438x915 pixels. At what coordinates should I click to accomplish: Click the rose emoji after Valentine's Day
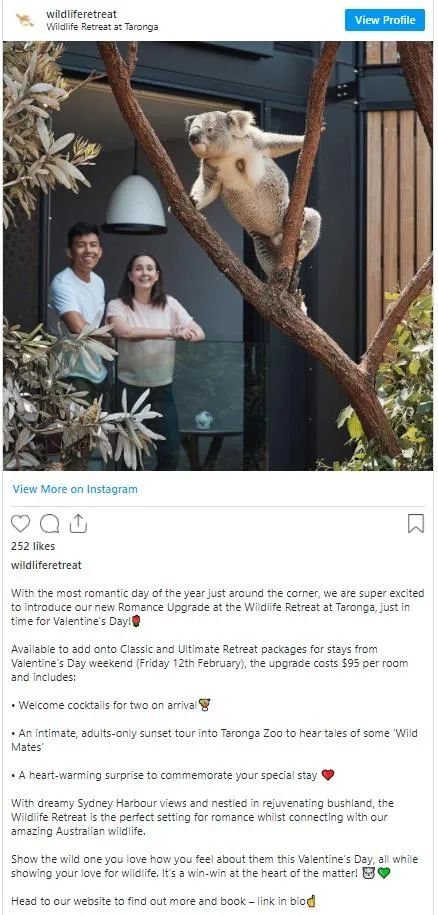coord(136,621)
